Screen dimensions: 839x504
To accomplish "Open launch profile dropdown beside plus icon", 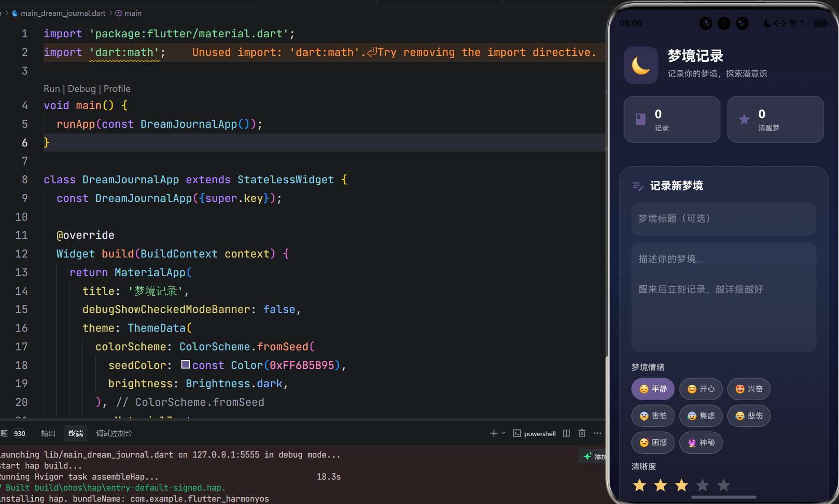I will 503,433.
